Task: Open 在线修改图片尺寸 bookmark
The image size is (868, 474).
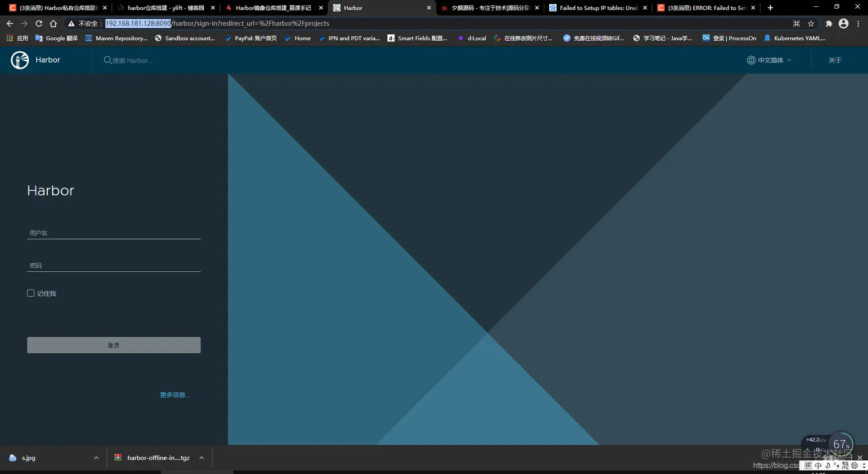Action: 523,38
